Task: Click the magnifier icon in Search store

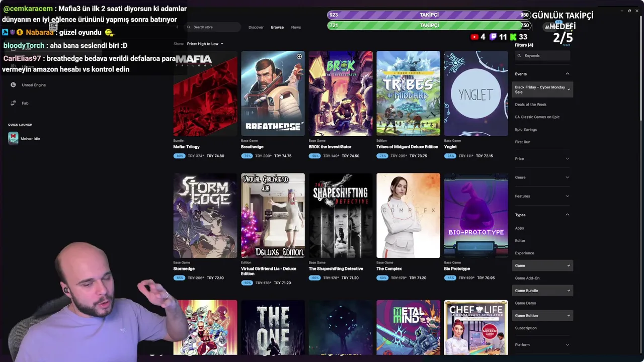Action: [189, 27]
